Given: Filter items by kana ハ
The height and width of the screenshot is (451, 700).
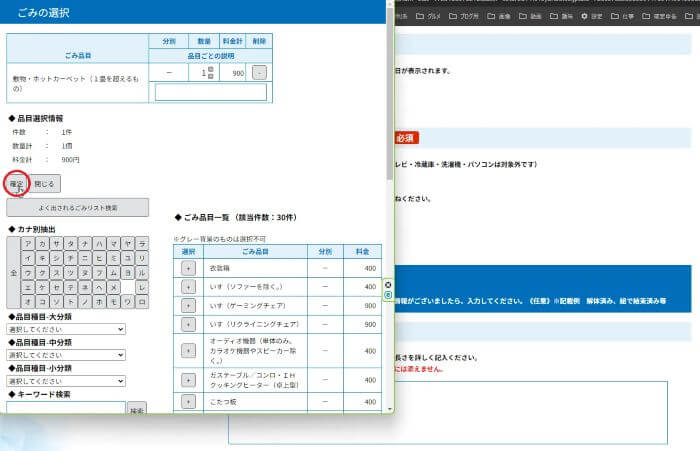Looking at the screenshot, I should pos(100,243).
